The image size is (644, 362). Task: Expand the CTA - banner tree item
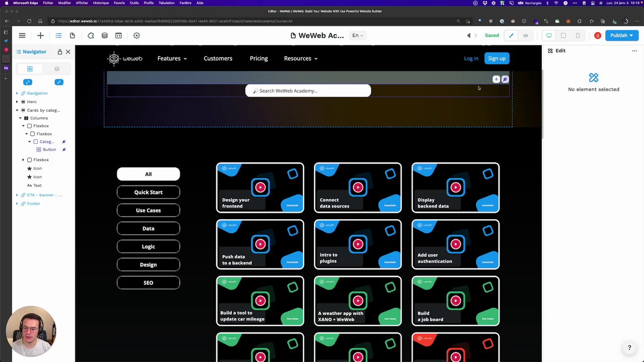pos(17,195)
